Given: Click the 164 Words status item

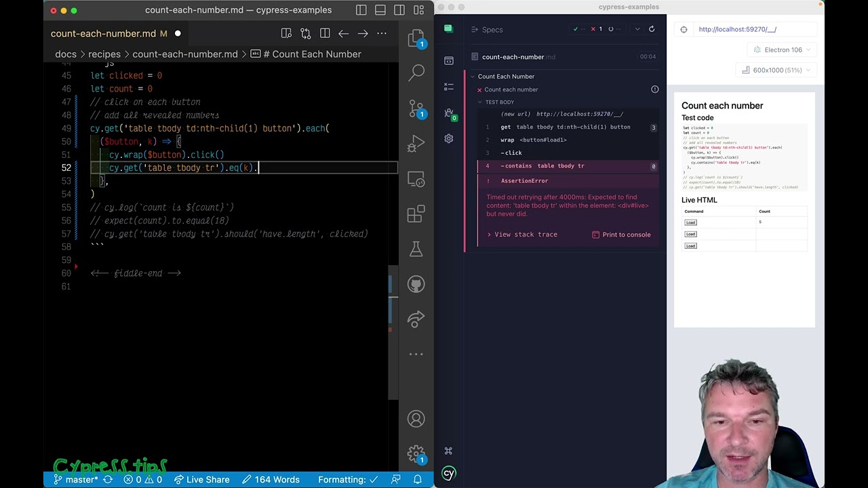Looking at the screenshot, I should pyautogui.click(x=271, y=480).
